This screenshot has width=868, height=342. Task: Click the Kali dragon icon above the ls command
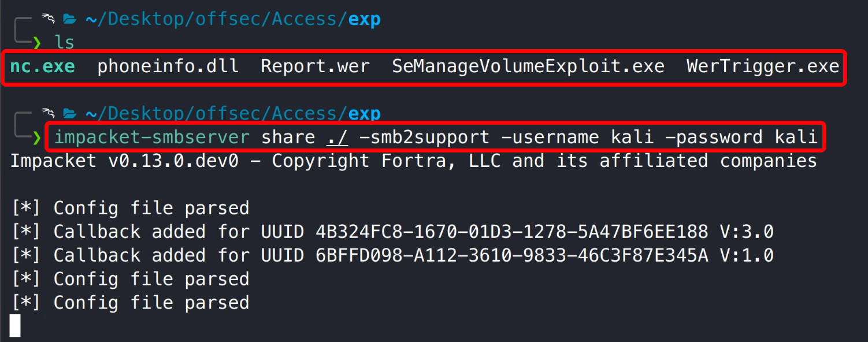[48, 19]
